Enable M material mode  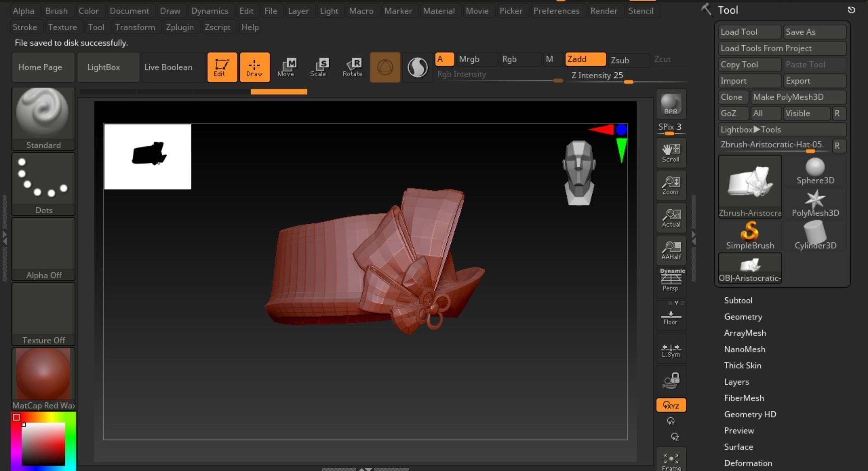[x=552, y=59]
